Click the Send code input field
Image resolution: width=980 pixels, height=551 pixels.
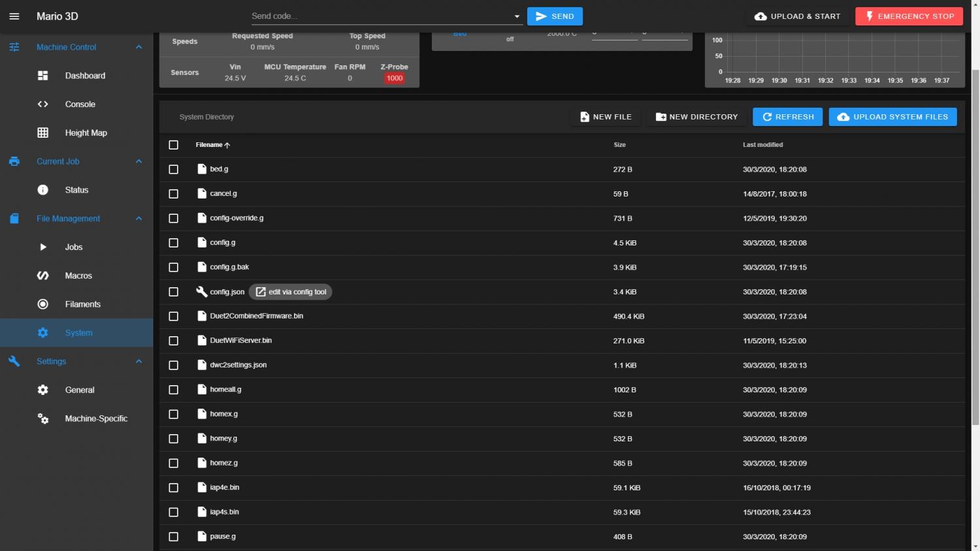click(379, 16)
